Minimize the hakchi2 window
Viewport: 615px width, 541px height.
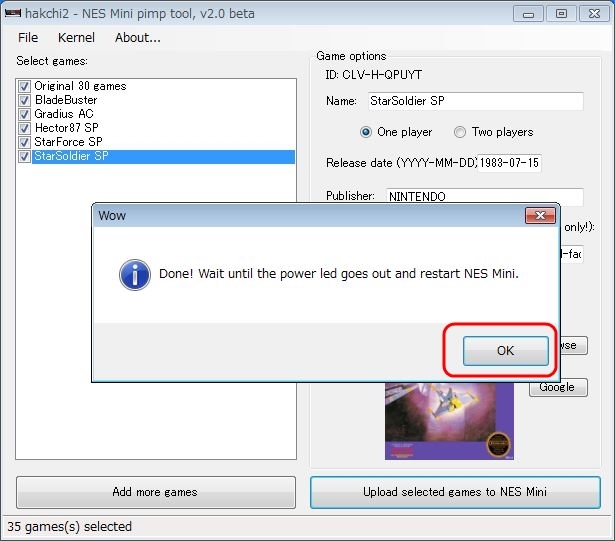click(528, 14)
